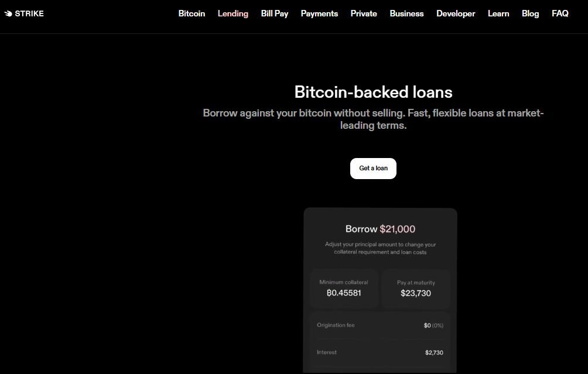
Task: Click the loan calculator description text
Action: pos(380,248)
